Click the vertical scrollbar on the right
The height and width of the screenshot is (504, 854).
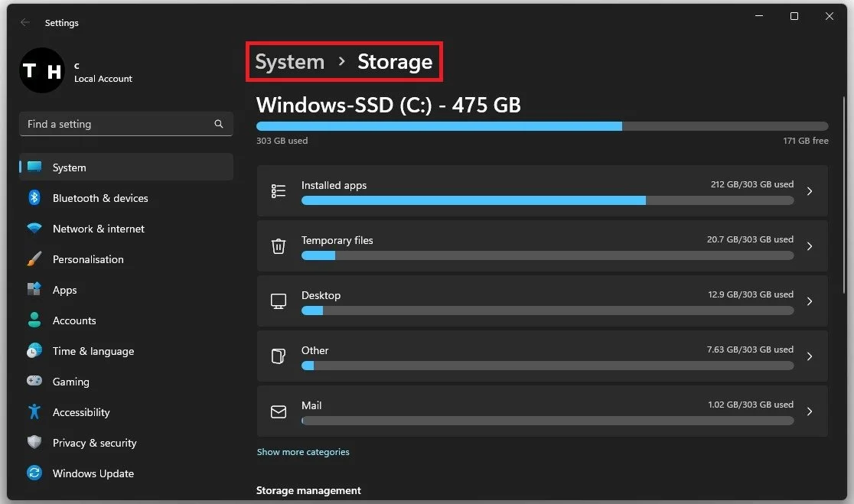[843, 195]
